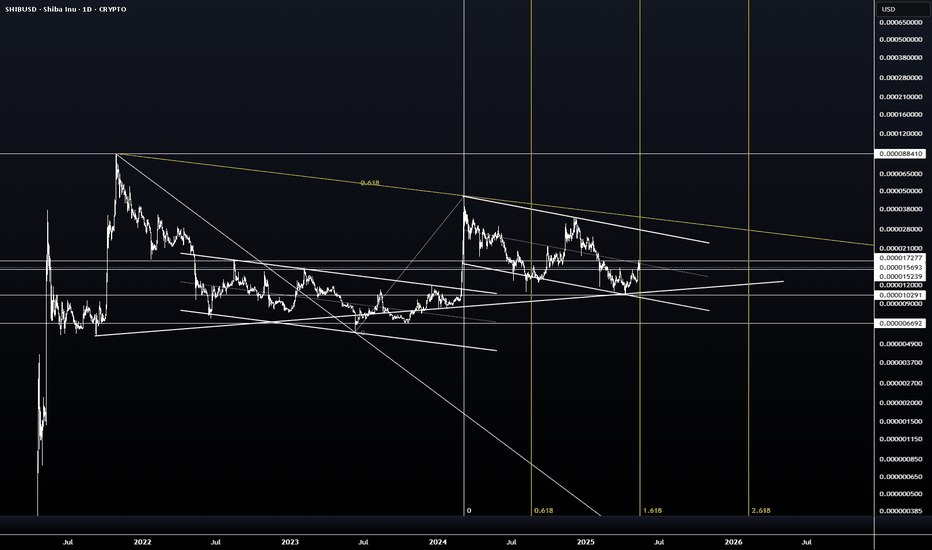Click the Jul label between 2024 and 2025
Image resolution: width=932 pixels, height=550 pixels.
click(511, 542)
